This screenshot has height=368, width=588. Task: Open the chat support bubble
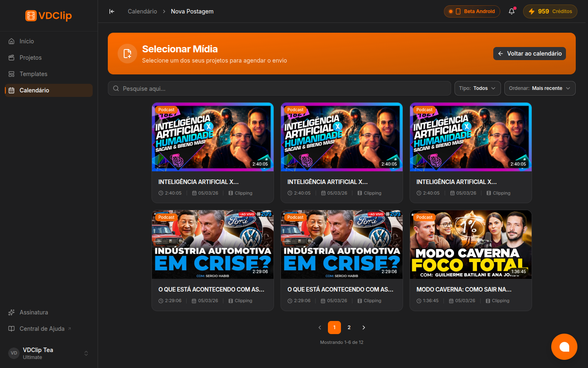564,347
